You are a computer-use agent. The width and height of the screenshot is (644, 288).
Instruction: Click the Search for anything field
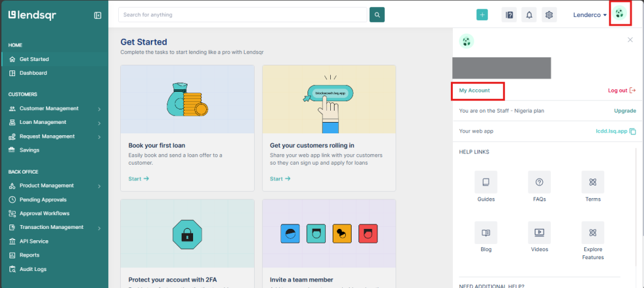(x=242, y=14)
